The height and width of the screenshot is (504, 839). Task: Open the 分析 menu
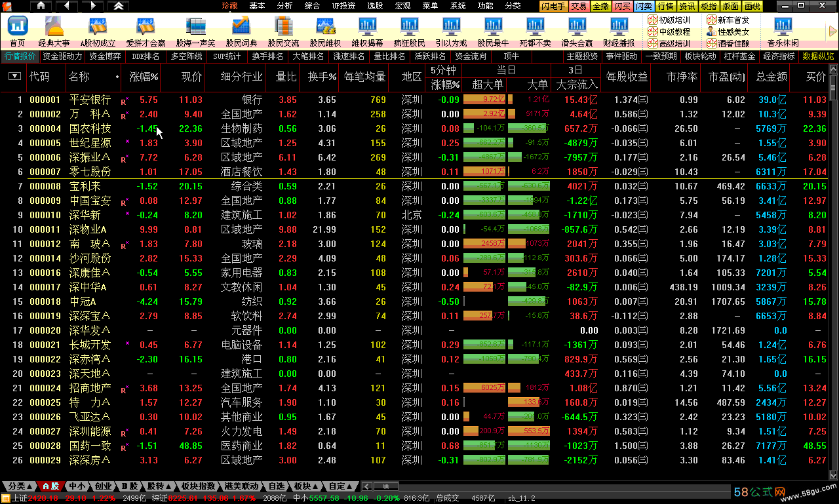pos(285,6)
